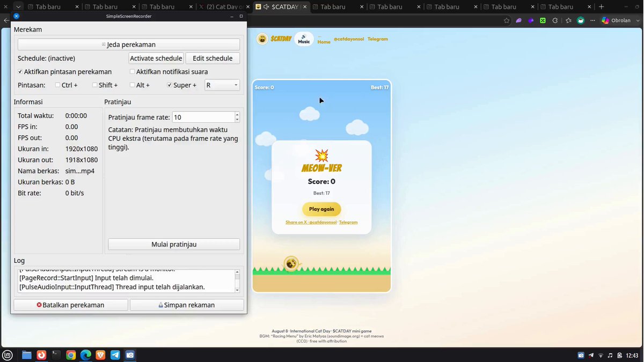Open the tab list chevron at far left of tab bar
This screenshot has width=644, height=362.
tap(18, 7)
